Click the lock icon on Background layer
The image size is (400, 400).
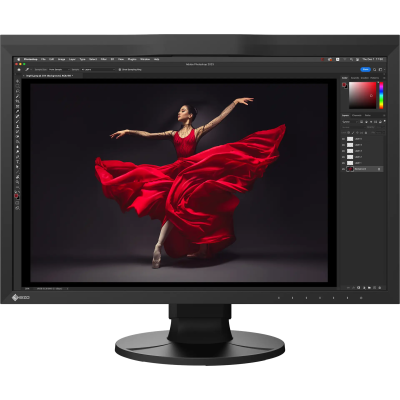coord(379,169)
